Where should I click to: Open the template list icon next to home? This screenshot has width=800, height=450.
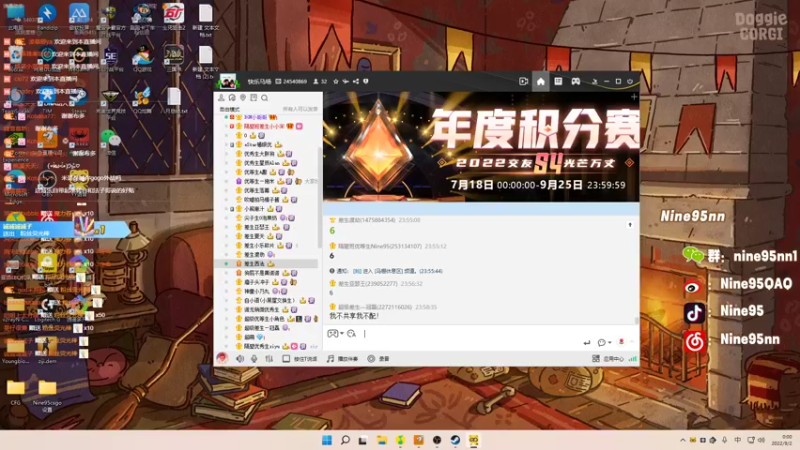click(x=558, y=82)
